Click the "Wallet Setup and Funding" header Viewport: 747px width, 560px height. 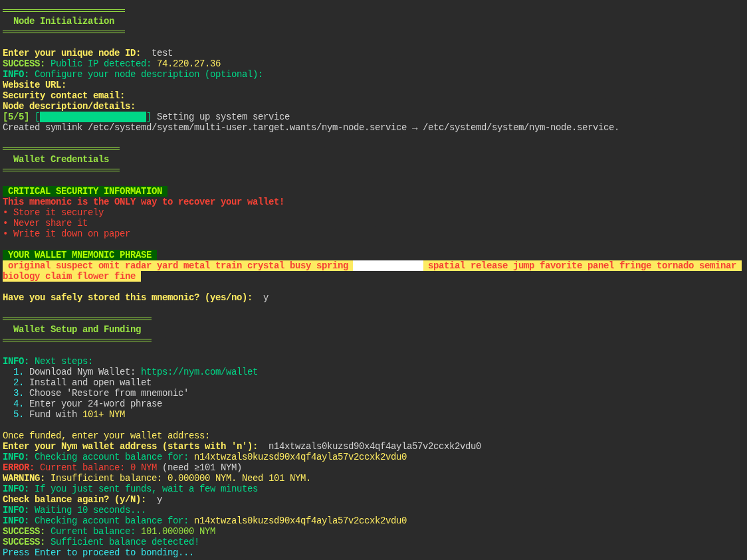[x=77, y=329]
